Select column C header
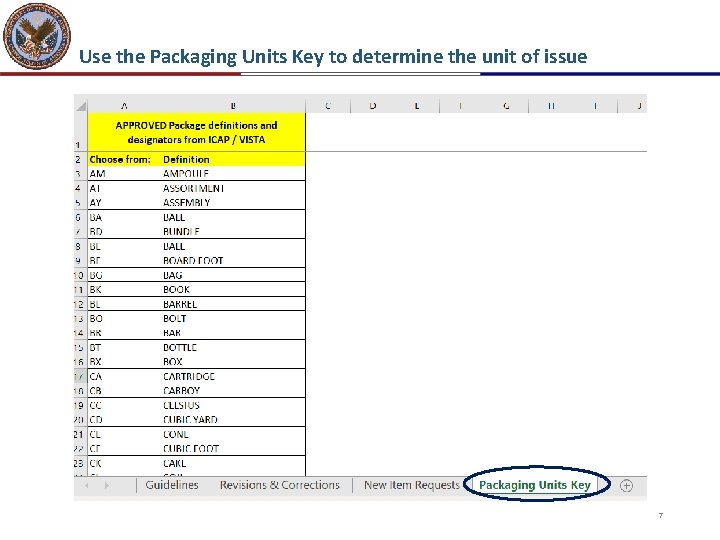The height and width of the screenshot is (540, 720). (327, 106)
